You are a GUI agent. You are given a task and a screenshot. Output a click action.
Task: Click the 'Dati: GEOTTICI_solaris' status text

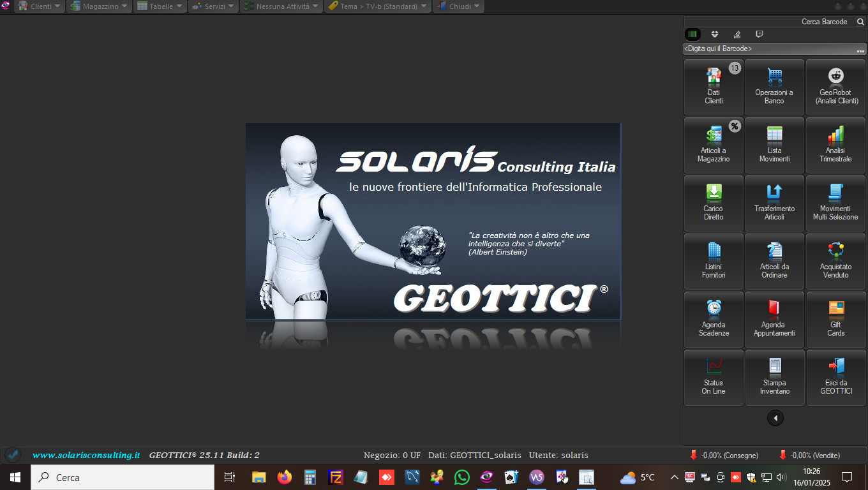pyautogui.click(x=474, y=456)
